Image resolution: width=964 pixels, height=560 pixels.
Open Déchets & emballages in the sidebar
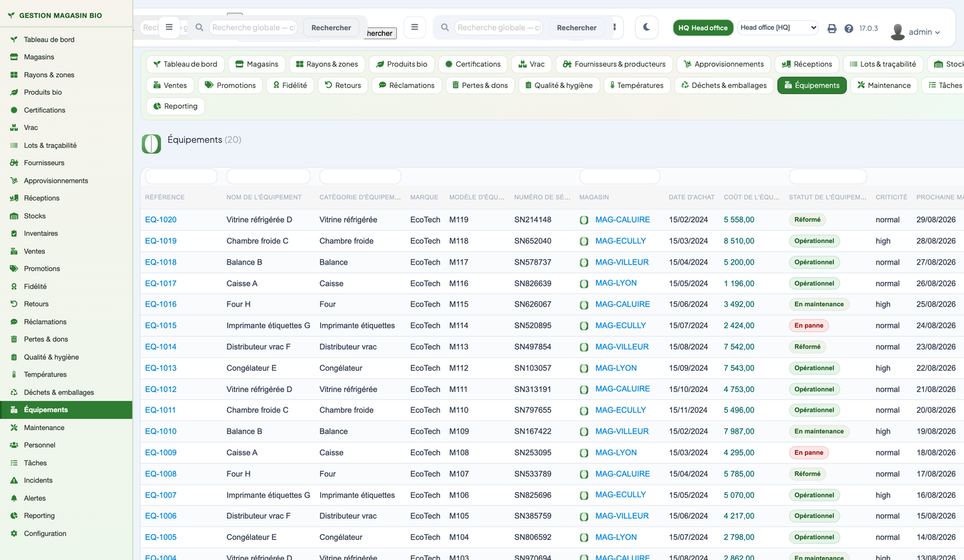67,392
